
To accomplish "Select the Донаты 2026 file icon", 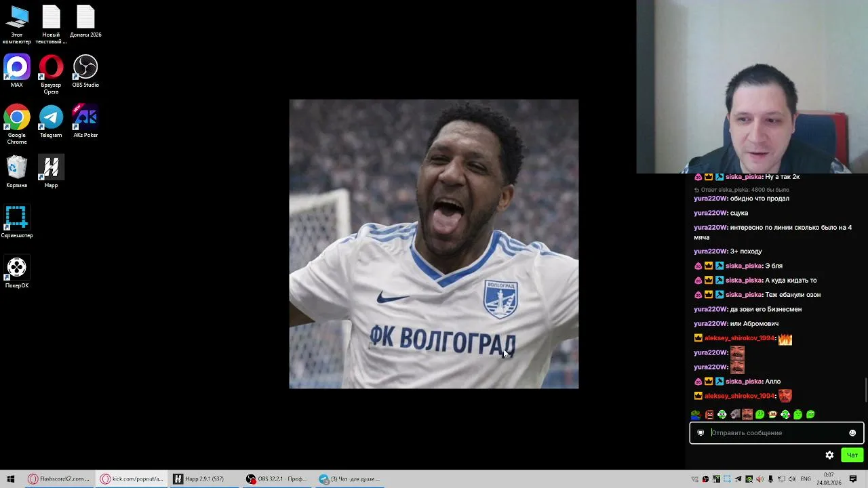I will 85,21.
